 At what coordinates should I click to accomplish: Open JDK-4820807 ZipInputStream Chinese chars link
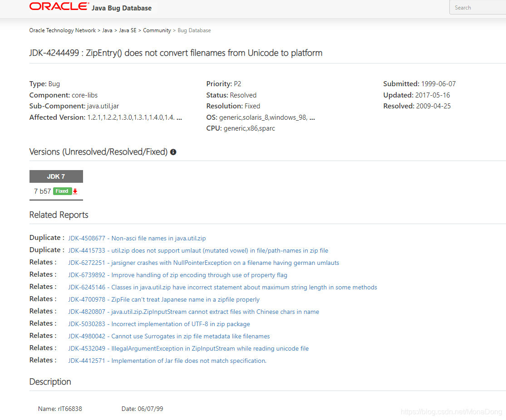click(x=194, y=312)
